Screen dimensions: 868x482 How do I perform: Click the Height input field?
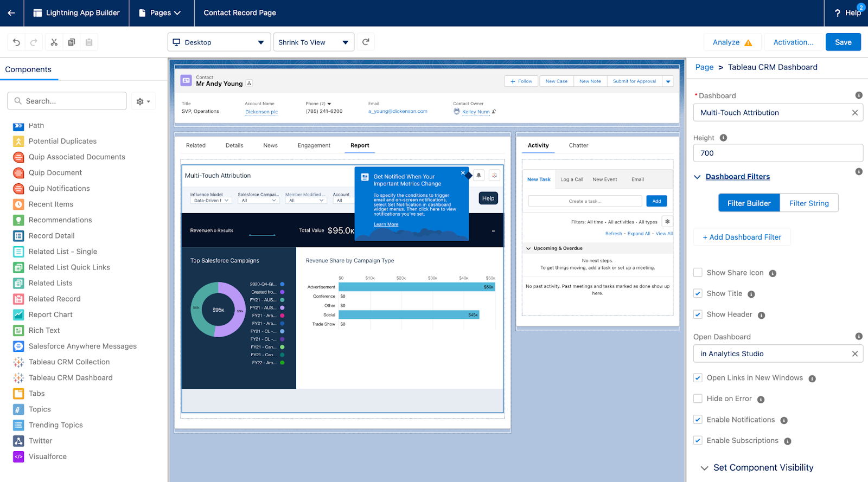(x=777, y=153)
